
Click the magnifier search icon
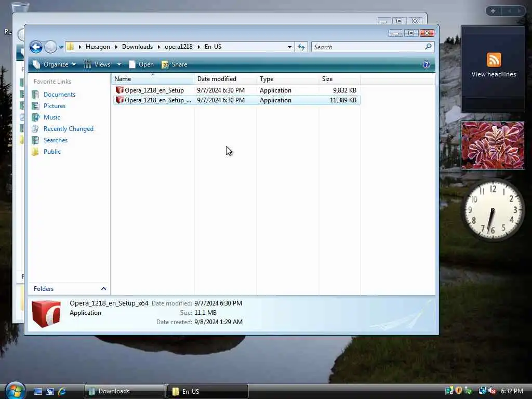click(428, 46)
